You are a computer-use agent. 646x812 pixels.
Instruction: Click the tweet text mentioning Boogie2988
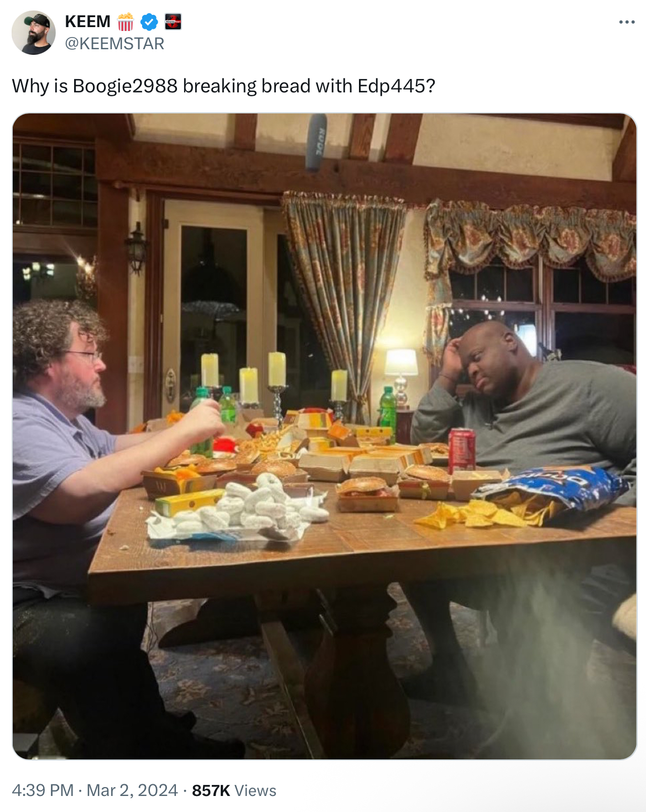coord(223,86)
